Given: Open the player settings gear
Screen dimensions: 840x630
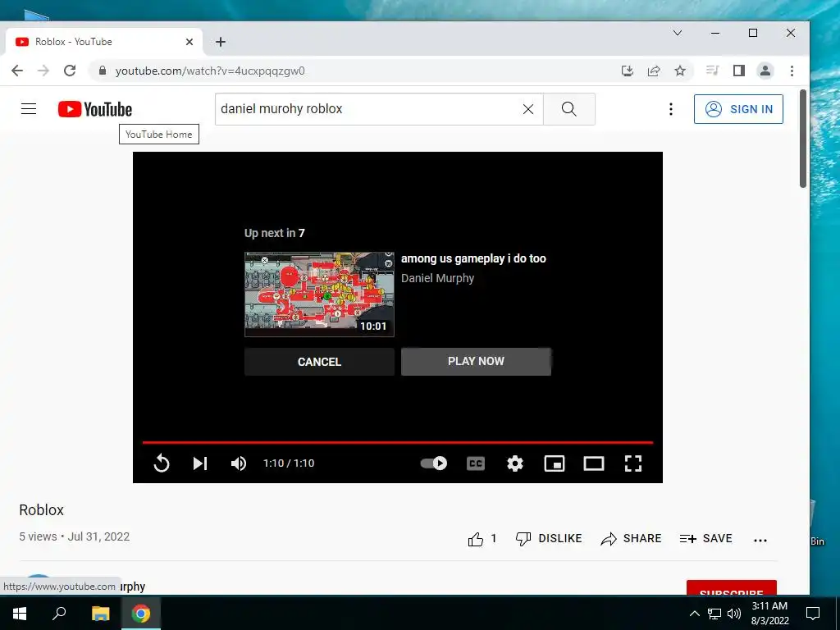Looking at the screenshot, I should pyautogui.click(x=515, y=463).
